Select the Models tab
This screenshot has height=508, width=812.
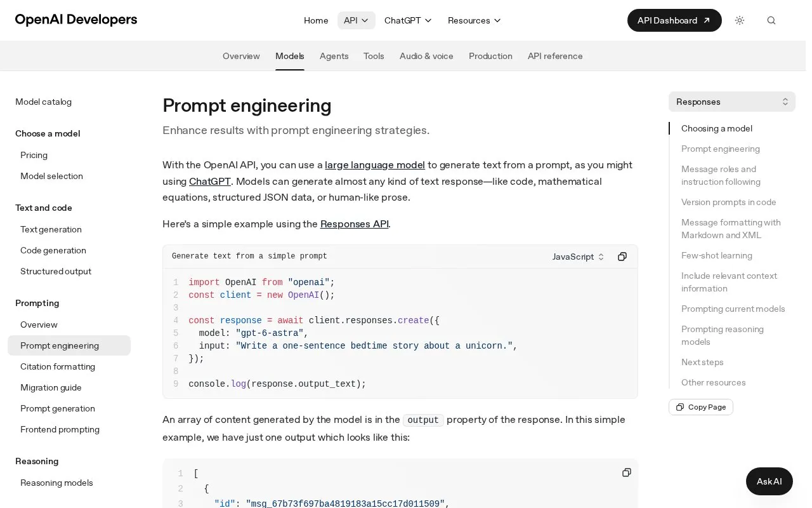click(290, 56)
